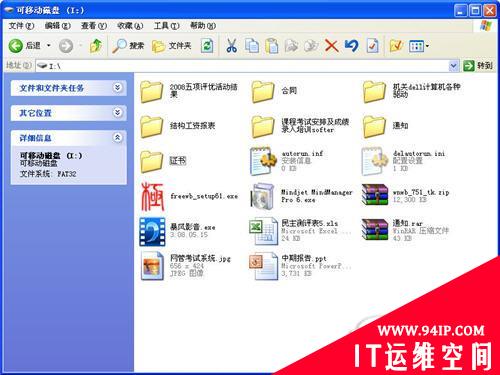Open the Views mode dropdown button
This screenshot has width=500, height=375.
pyautogui.click(x=419, y=46)
